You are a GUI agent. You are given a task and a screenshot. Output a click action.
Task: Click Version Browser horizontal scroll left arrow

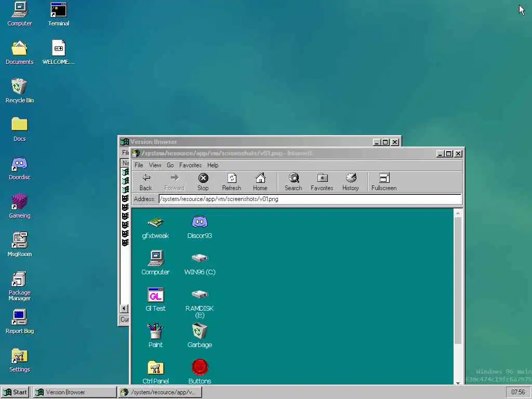124,309
